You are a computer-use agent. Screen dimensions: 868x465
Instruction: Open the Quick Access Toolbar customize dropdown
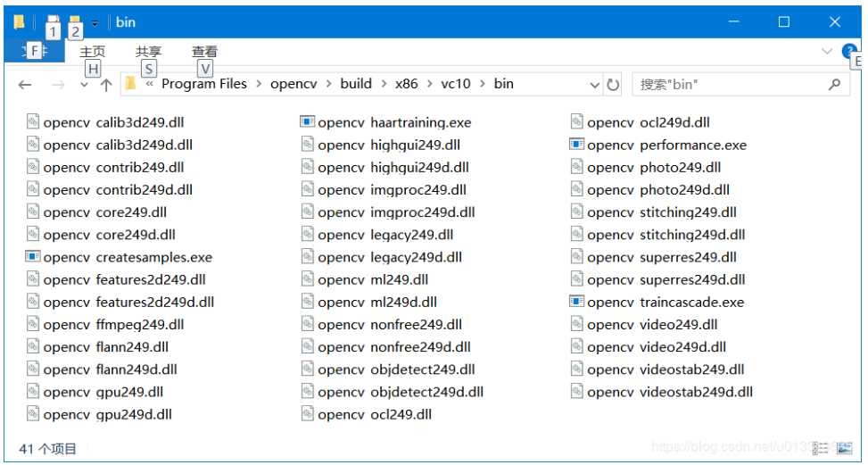click(x=95, y=22)
